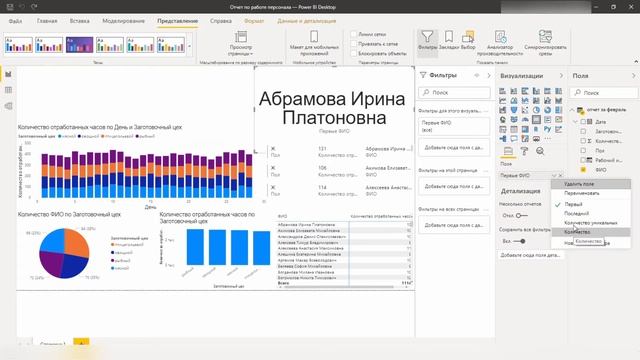Screen dimensions: 640x360
Task: Open the Fields well tab in Visualizations
Action: (x=508, y=151)
